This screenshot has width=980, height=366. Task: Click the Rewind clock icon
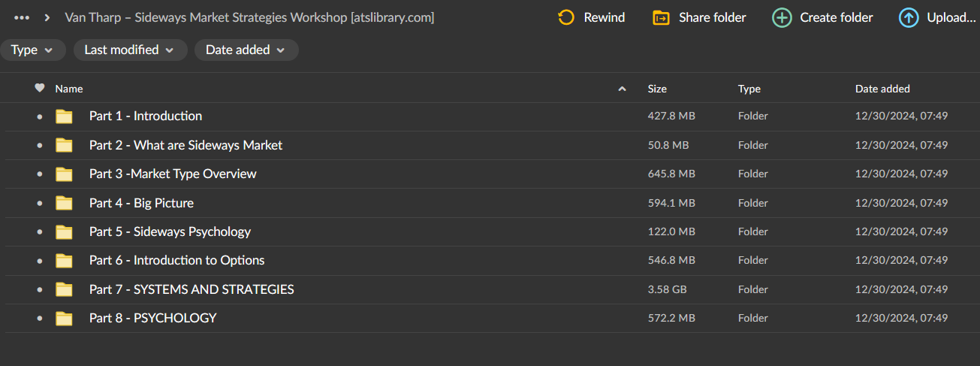tap(566, 17)
